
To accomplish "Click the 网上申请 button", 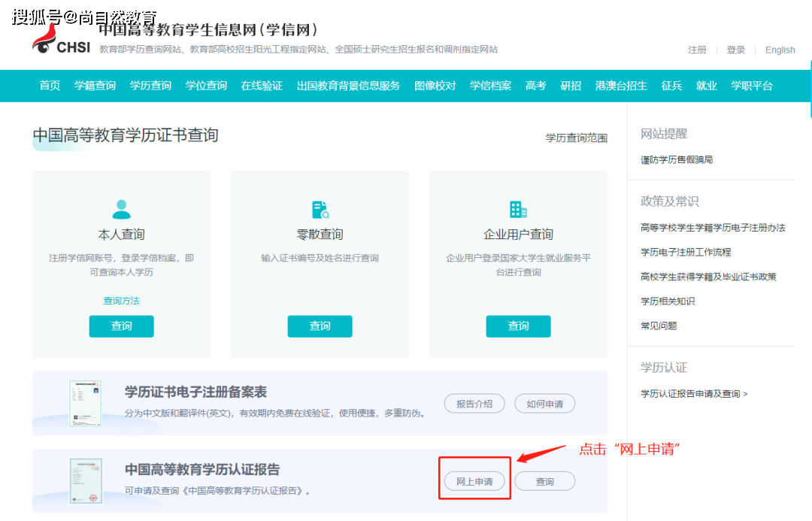I will tap(474, 480).
